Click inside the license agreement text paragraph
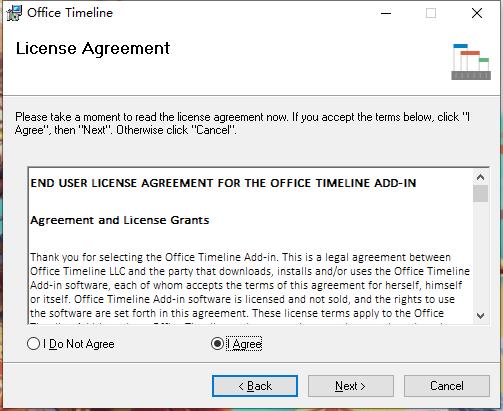This screenshot has width=503, height=411. point(250,285)
